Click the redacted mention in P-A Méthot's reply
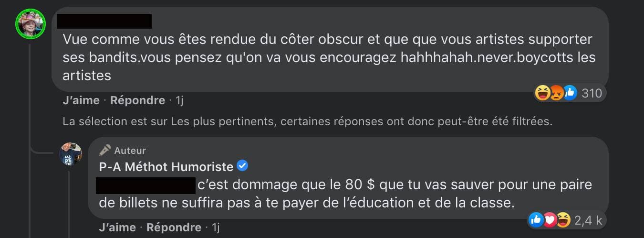 tap(145, 185)
